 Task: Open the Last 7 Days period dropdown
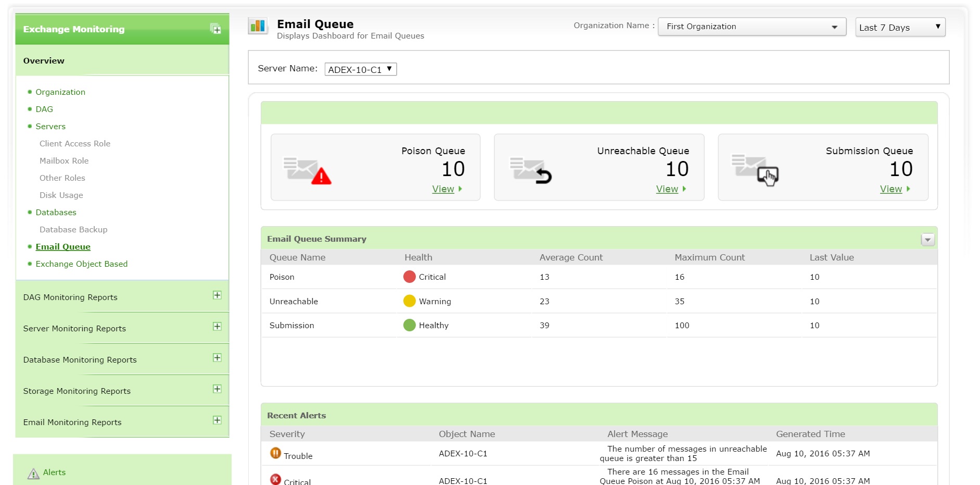(900, 27)
